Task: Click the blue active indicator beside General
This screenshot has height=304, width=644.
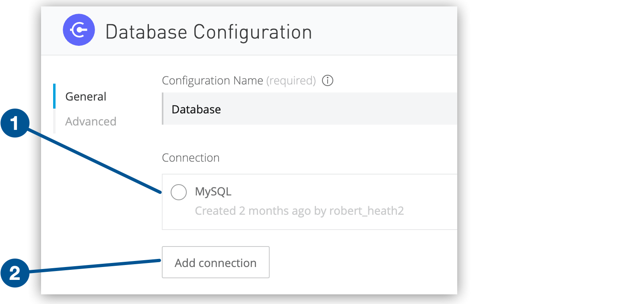Action: [54, 96]
